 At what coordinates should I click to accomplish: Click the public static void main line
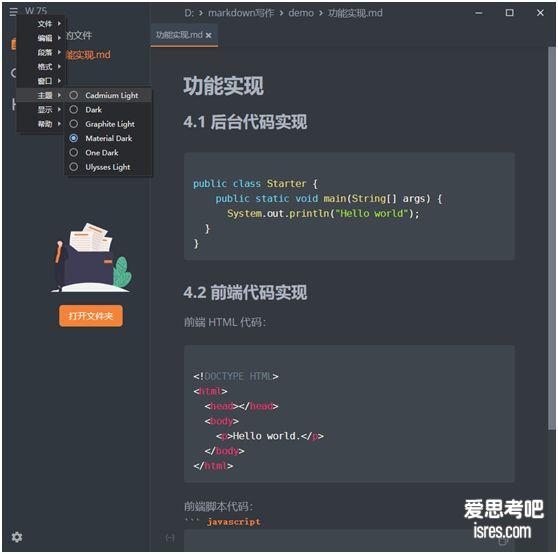[328, 199]
